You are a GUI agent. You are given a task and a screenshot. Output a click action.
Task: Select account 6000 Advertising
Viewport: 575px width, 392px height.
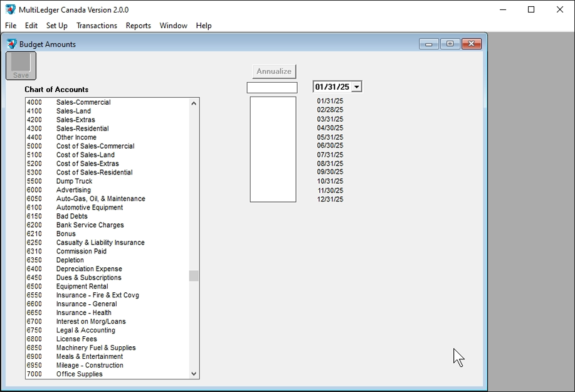(x=73, y=190)
